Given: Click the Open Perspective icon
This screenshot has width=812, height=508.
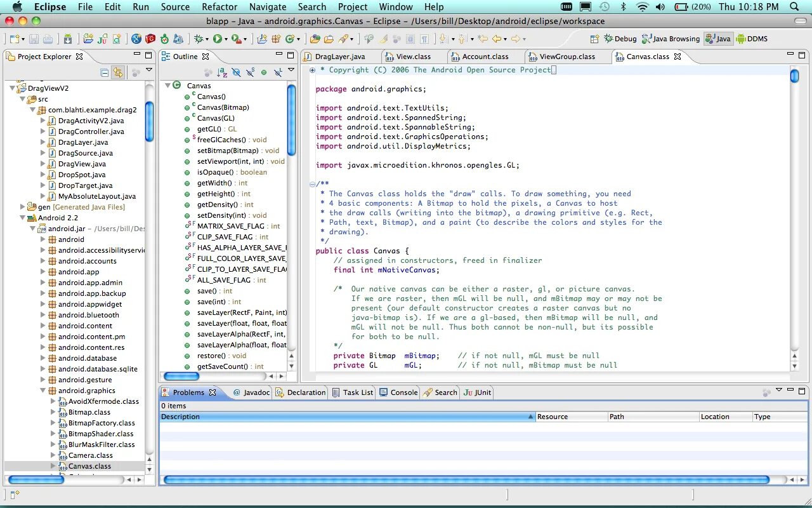Looking at the screenshot, I should click(x=594, y=39).
